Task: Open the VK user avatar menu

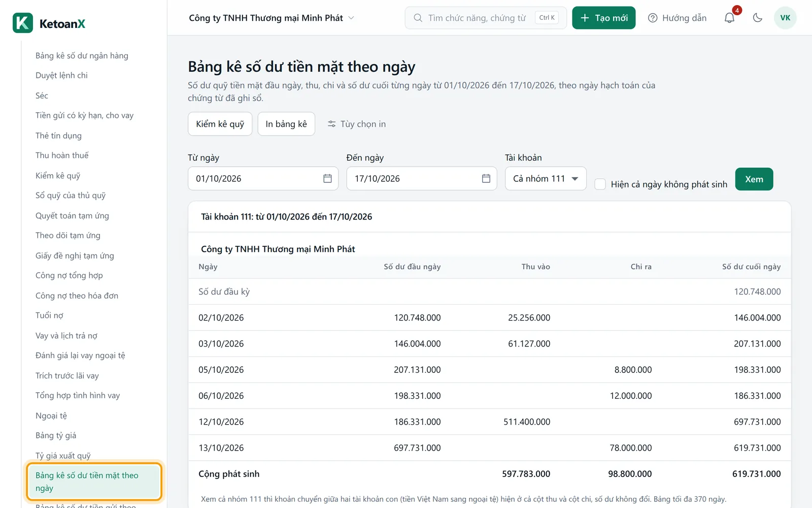Action: pos(785,18)
